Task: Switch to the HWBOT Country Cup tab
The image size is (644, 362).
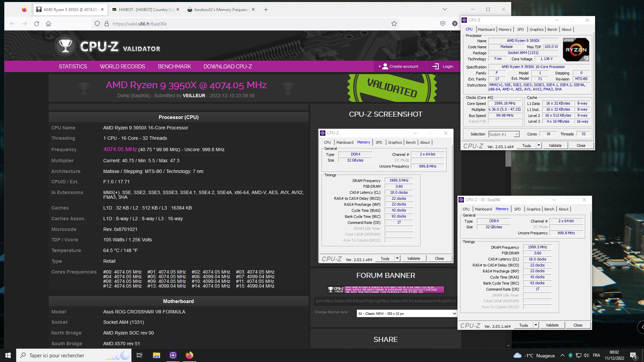Action: pos(146,9)
